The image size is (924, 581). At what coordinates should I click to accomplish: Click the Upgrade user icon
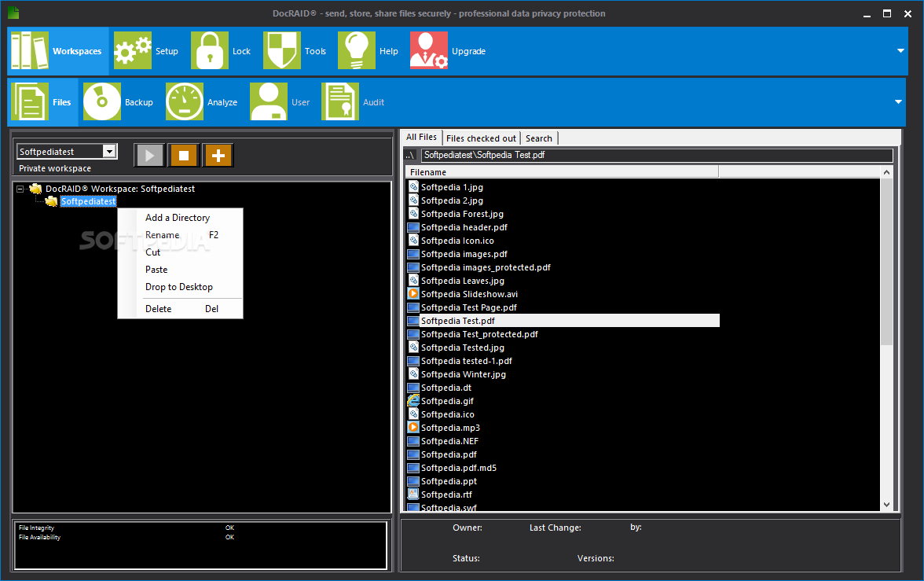pyautogui.click(x=429, y=51)
